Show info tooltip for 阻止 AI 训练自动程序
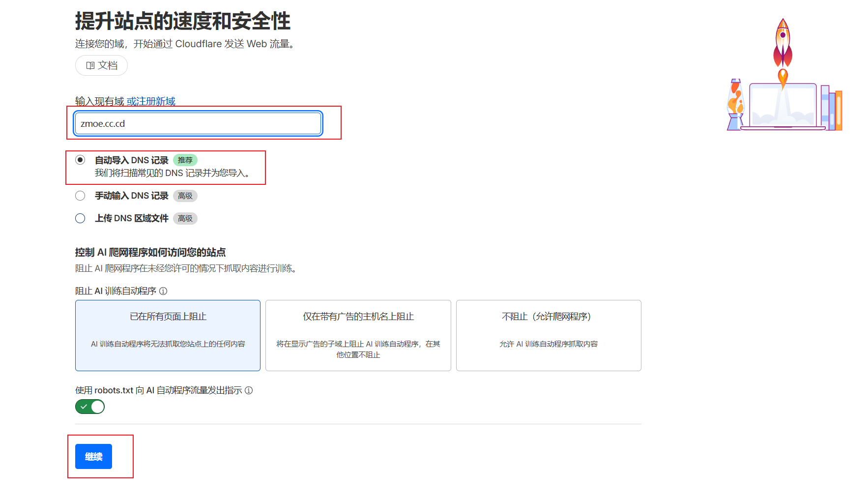 (x=163, y=291)
